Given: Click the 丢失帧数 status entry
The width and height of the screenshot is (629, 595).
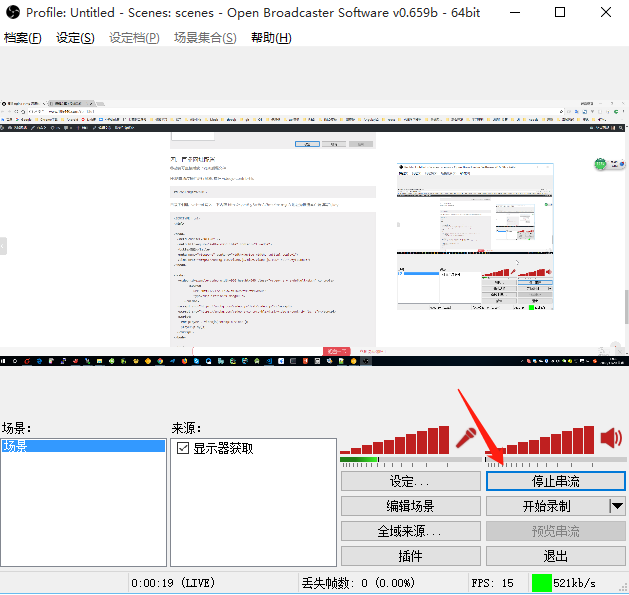Looking at the screenshot, I should point(358,583).
